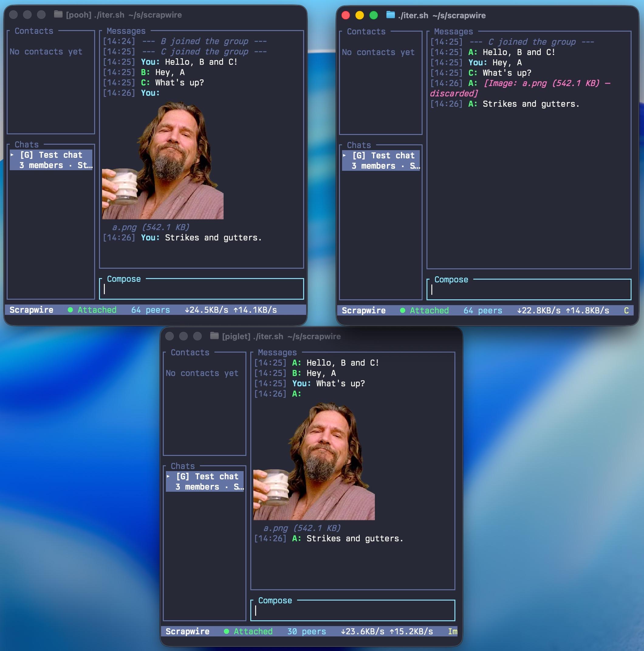Click the a.png image in pooh's messages
Image resolution: width=644 pixels, height=651 pixels.
coord(163,161)
